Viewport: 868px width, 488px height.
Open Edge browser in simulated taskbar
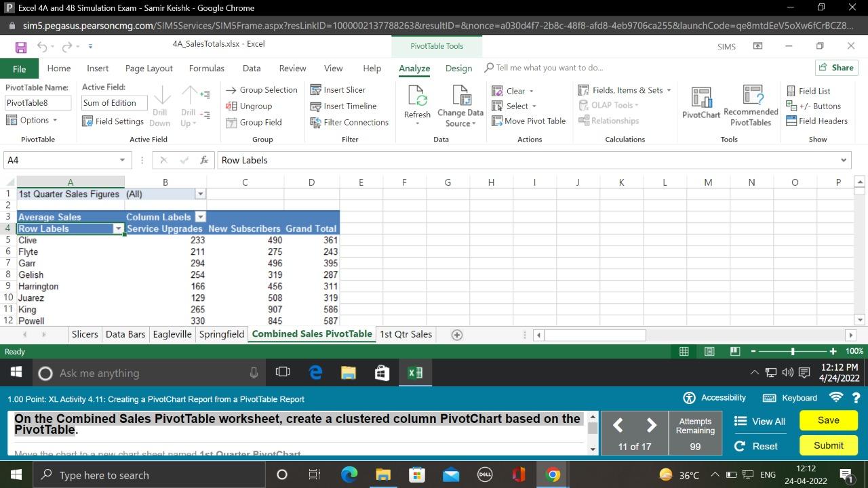point(315,373)
